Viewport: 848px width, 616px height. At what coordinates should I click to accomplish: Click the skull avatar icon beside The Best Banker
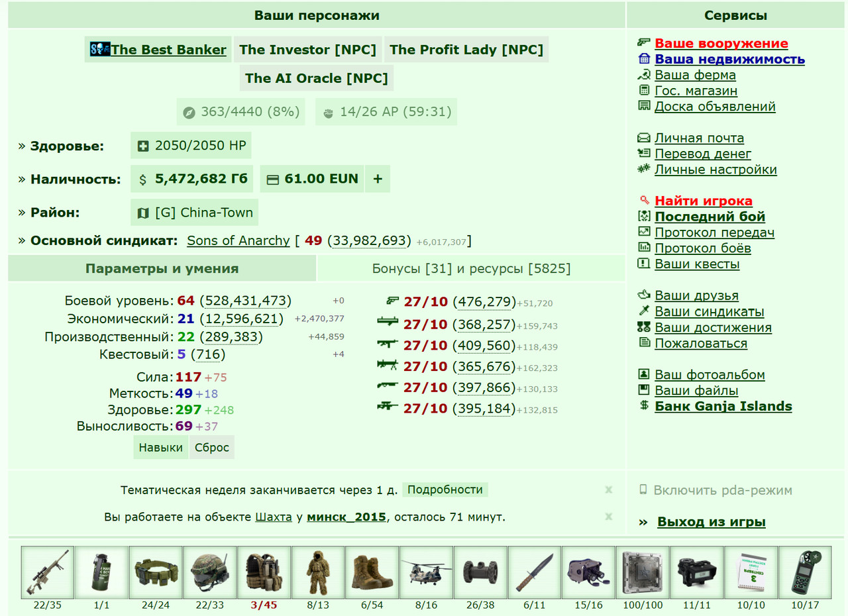(x=100, y=49)
